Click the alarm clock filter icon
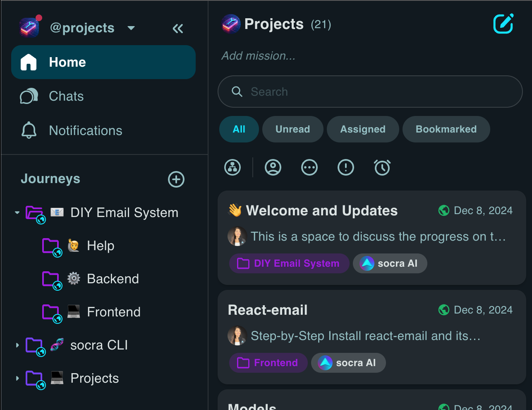The width and height of the screenshot is (532, 410). coord(382,168)
